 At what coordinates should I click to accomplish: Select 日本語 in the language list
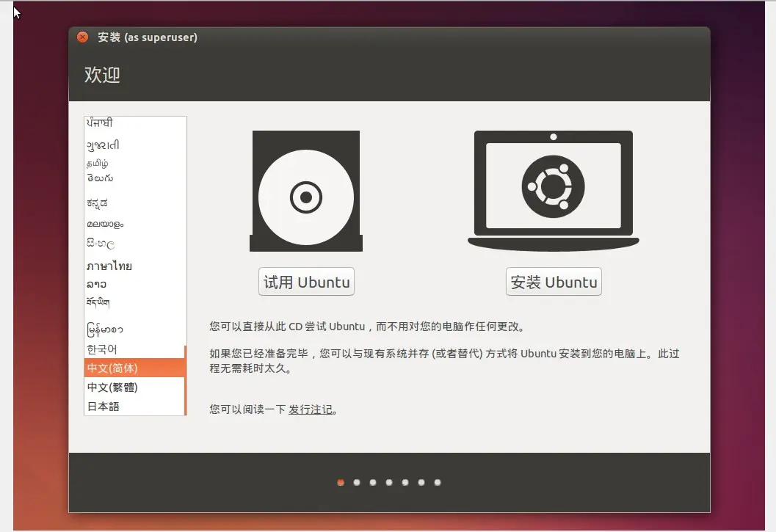[x=134, y=407]
